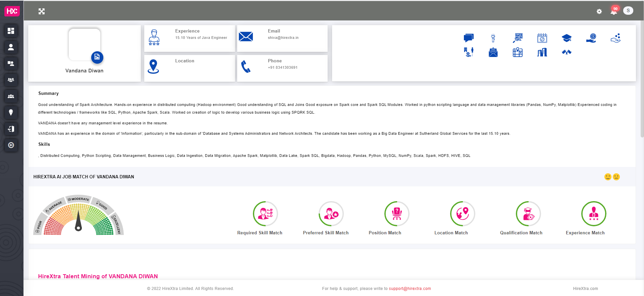Viewport: 644px width, 296px height.
Task: Click the Preferred Skill Match circle
Action: (x=331, y=214)
